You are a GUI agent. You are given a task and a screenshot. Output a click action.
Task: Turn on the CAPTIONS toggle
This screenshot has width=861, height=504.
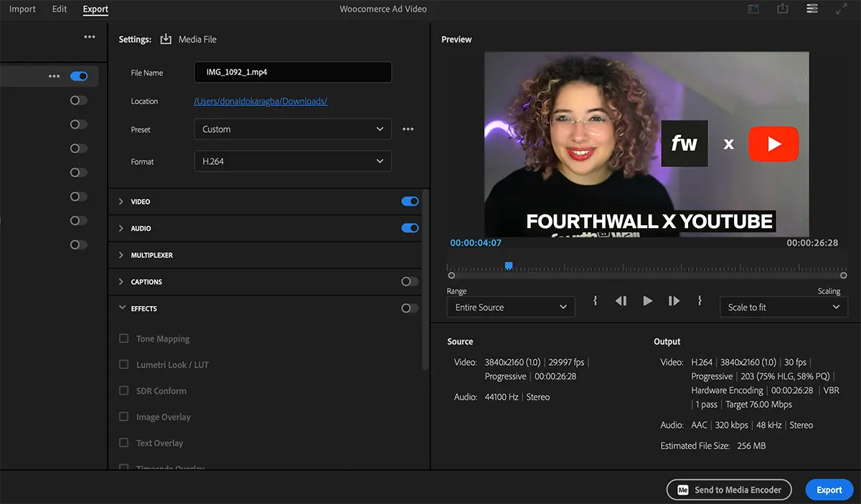click(410, 282)
